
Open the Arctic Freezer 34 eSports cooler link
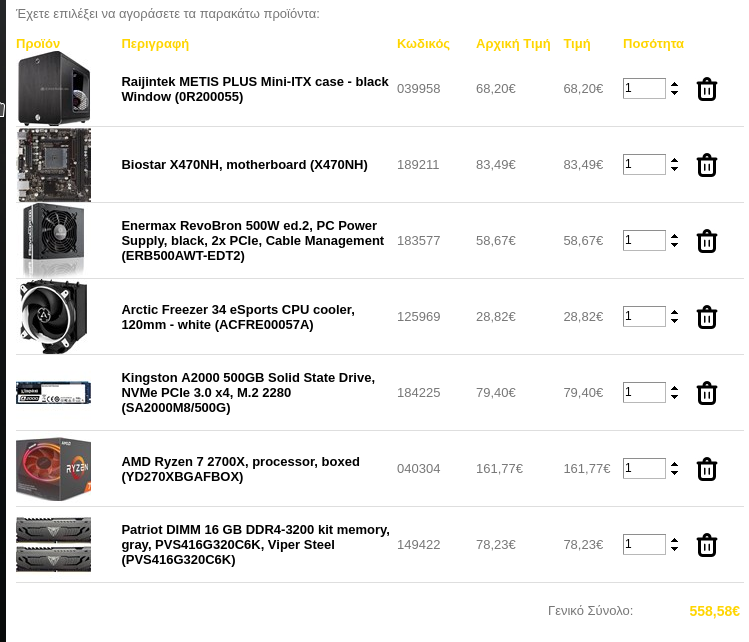[x=238, y=317]
